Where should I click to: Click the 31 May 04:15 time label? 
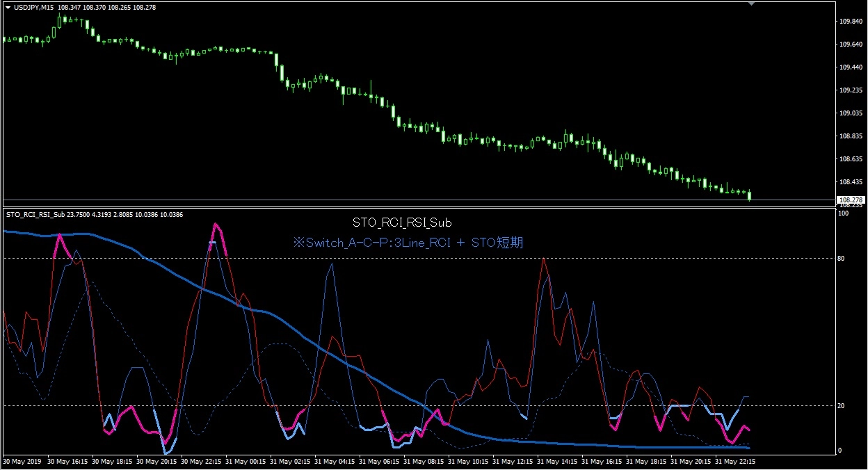[x=335, y=461]
